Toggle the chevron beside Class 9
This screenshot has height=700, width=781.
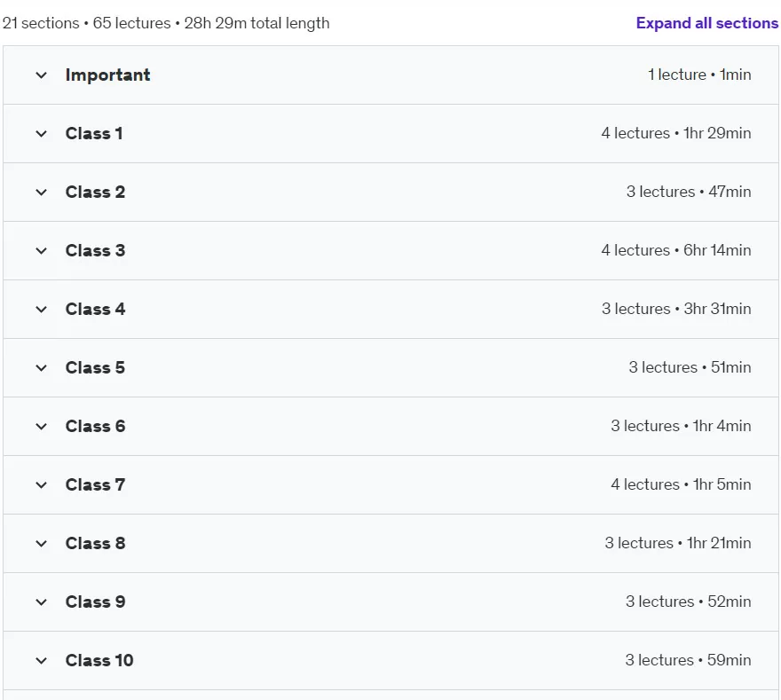tap(42, 602)
